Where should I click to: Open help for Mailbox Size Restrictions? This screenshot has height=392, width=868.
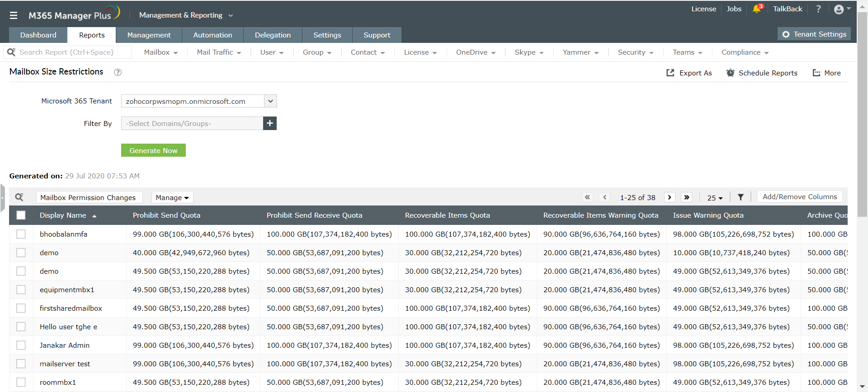118,72
